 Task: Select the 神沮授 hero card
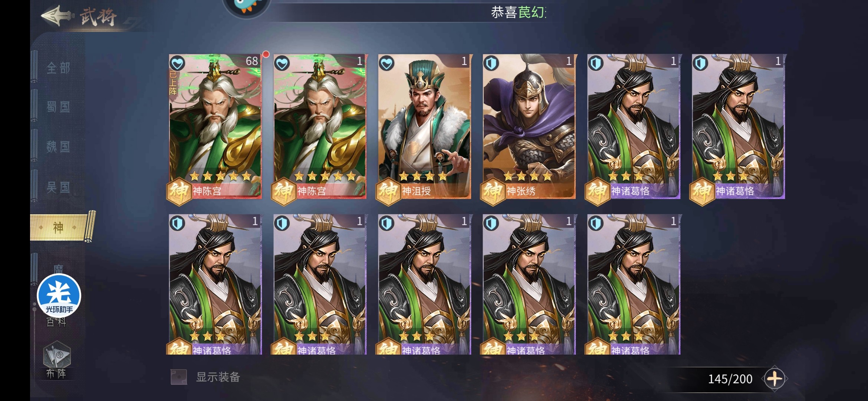(x=425, y=127)
